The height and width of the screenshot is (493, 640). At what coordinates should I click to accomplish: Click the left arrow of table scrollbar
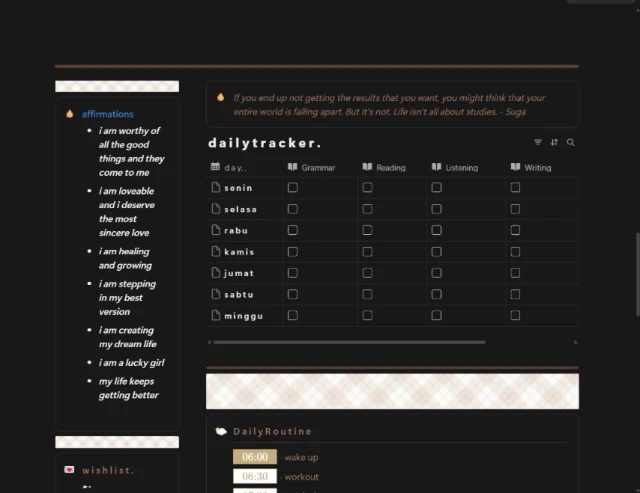[x=209, y=342]
